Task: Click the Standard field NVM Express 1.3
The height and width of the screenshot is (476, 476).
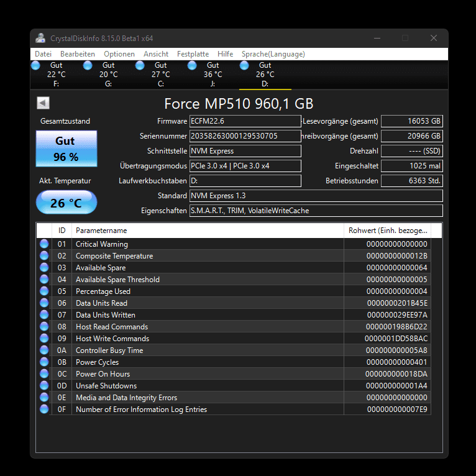Action: pyautogui.click(x=316, y=196)
